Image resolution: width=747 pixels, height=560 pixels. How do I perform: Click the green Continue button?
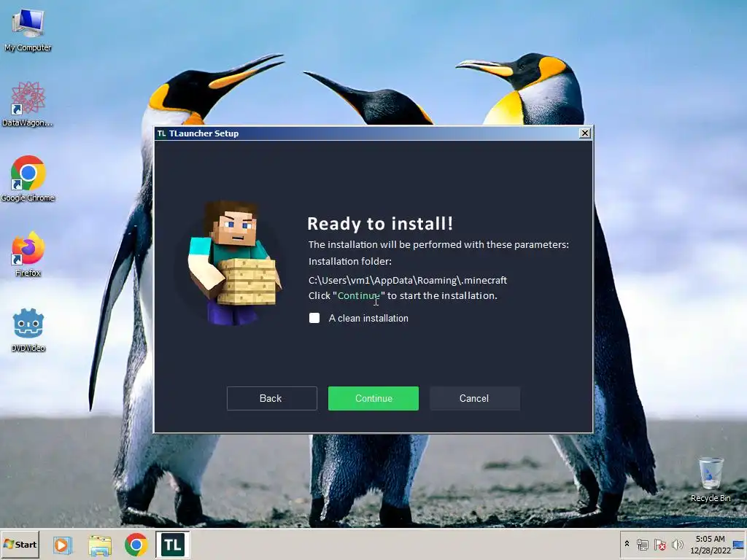click(x=373, y=398)
